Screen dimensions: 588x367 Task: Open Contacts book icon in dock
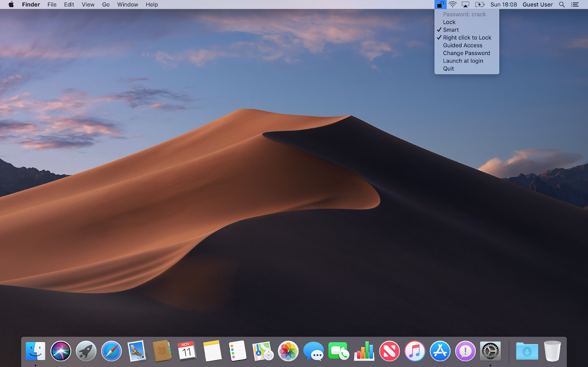click(162, 351)
